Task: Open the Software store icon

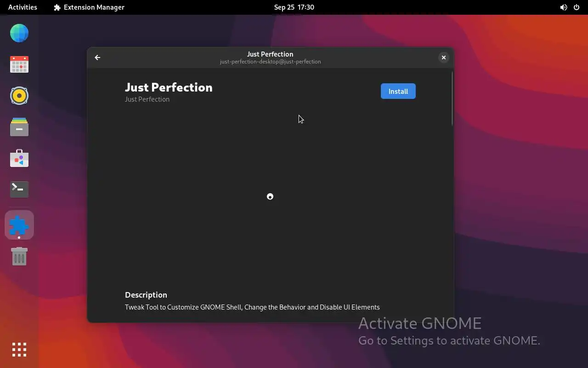Action: tap(19, 158)
